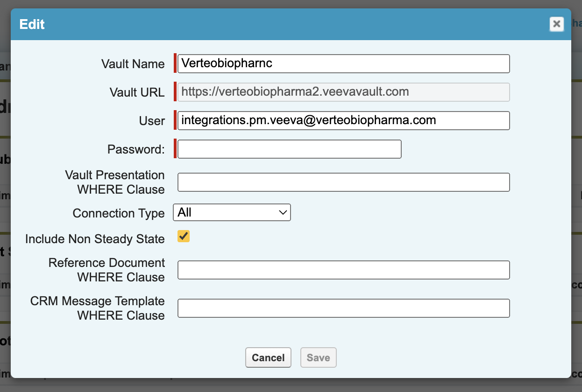582x392 pixels.
Task: Select the Vault Presentation WHERE Clause input
Action: (x=343, y=182)
